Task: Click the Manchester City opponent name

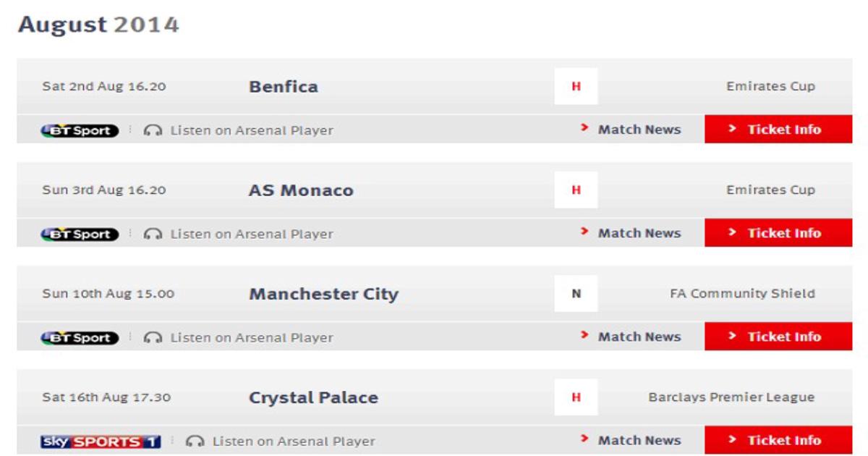Action: pyautogui.click(x=323, y=294)
